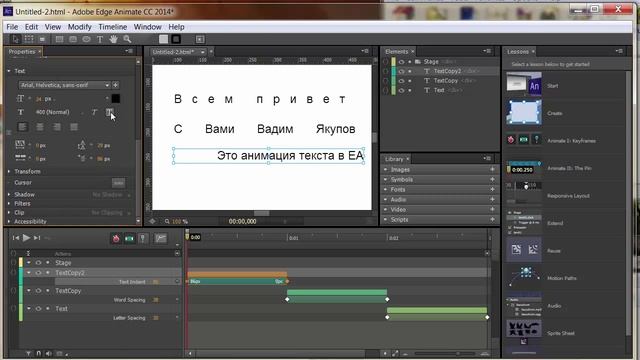The height and width of the screenshot is (360, 640).
Task: Select the Rounded Rectangle tool
Action: point(73,39)
